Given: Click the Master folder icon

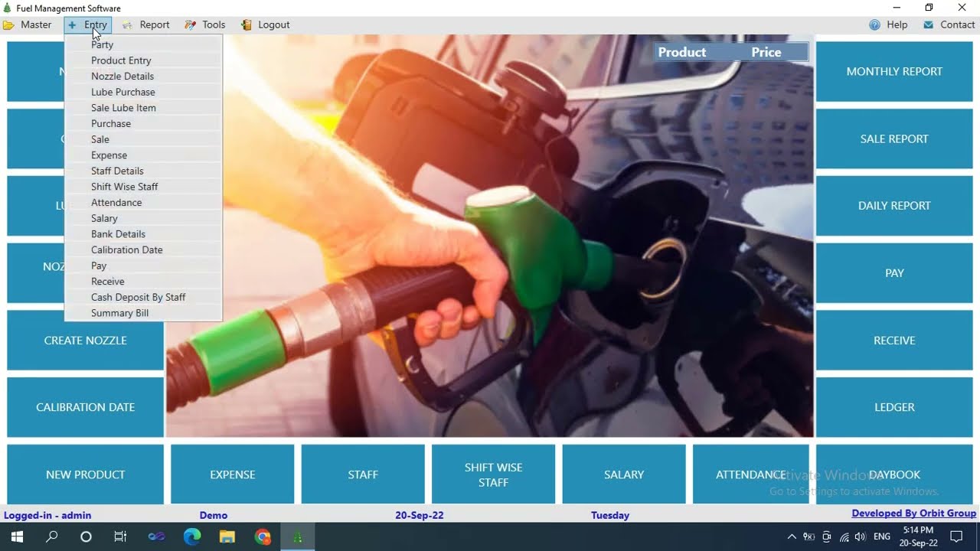Looking at the screenshot, I should 10,24.
